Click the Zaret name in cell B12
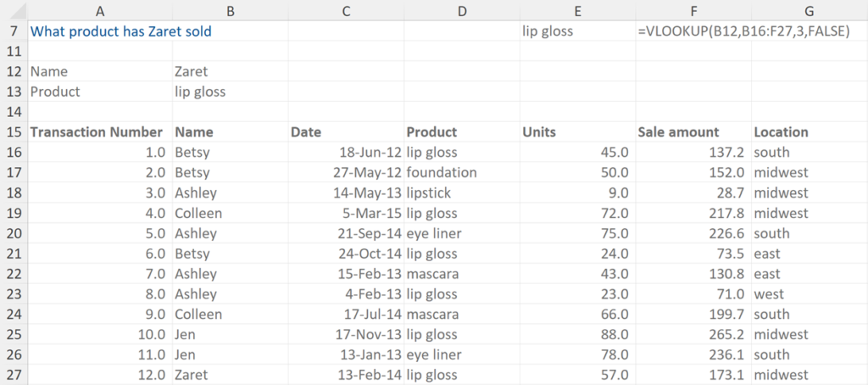Viewport: 868px width, 385px height. click(192, 72)
